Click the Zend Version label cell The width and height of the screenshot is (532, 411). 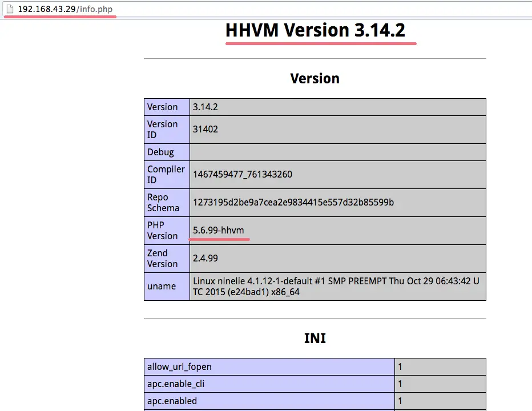(167, 258)
